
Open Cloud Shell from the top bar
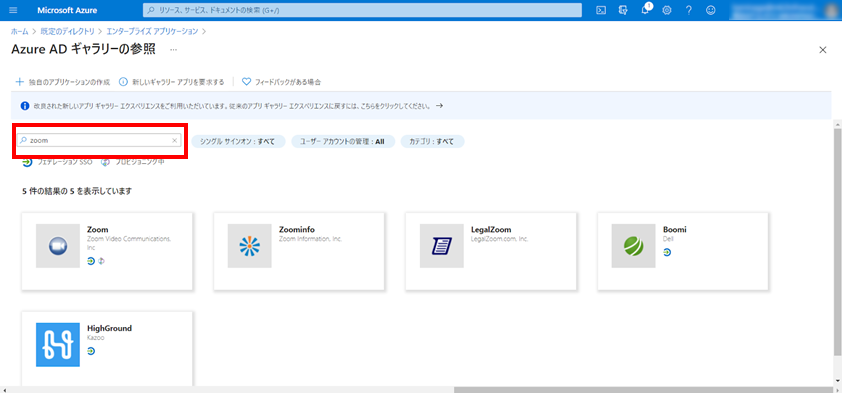tap(602, 10)
